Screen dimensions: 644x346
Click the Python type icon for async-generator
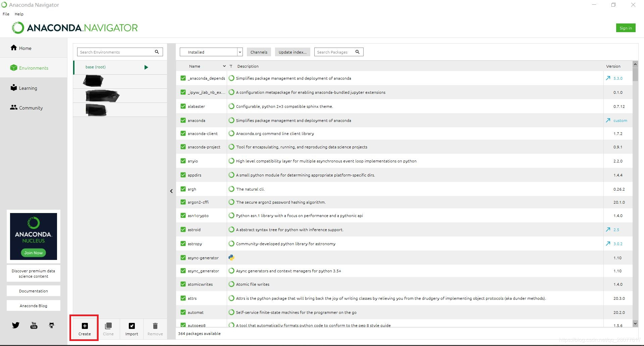click(231, 258)
